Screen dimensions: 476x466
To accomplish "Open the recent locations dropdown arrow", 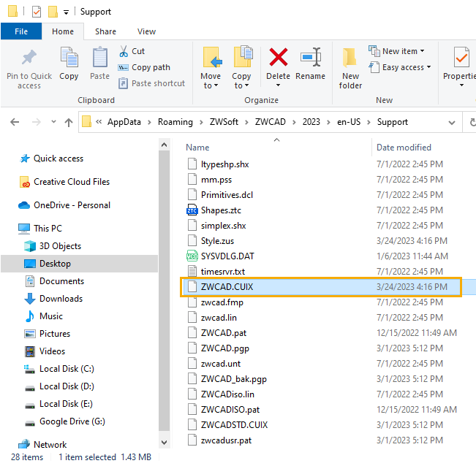I will coord(53,122).
